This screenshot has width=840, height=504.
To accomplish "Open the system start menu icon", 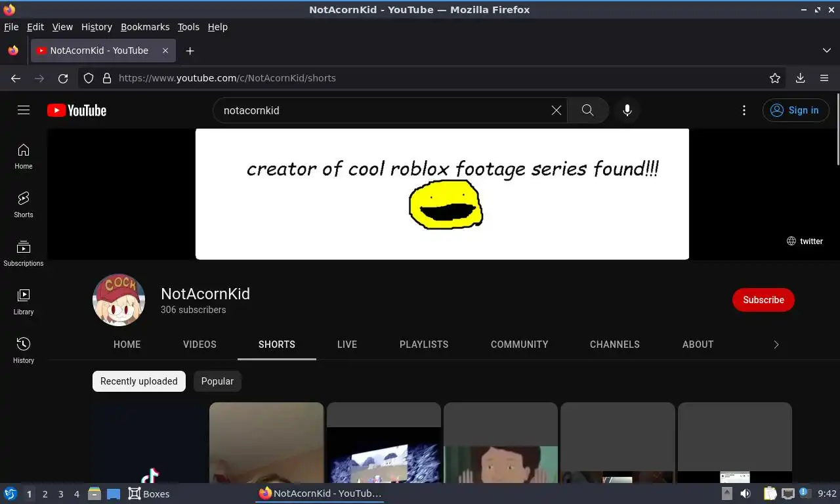I will coord(10,494).
